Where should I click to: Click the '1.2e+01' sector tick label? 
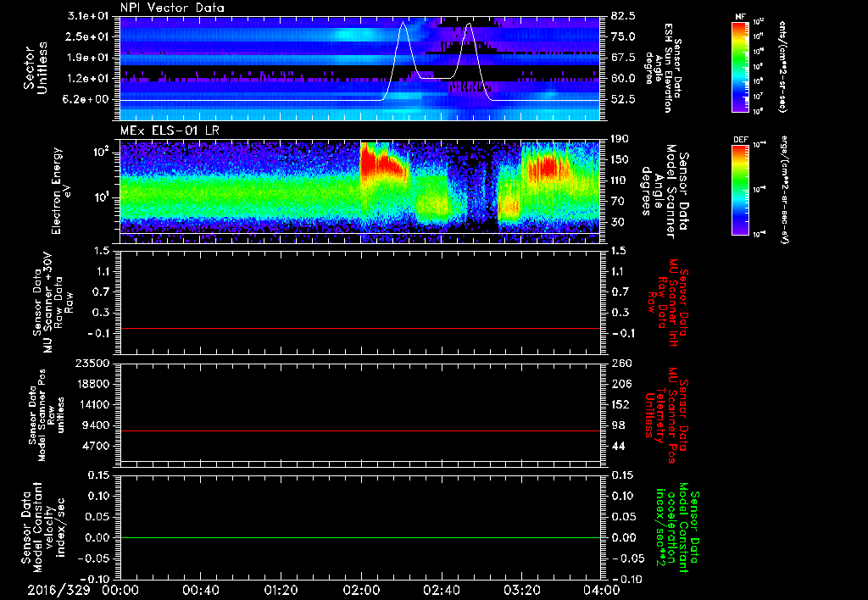(x=88, y=79)
